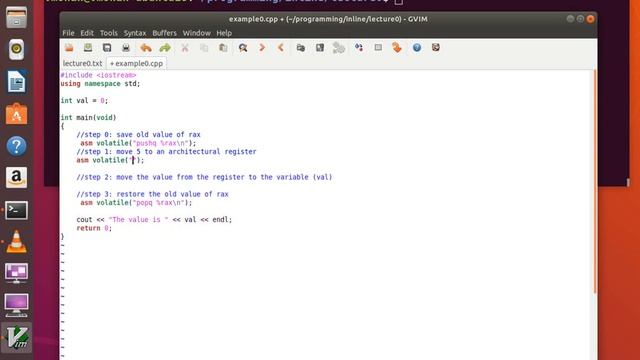Click the vertical scrollbar of the editor
The image size is (640, 360).
pos(595,182)
